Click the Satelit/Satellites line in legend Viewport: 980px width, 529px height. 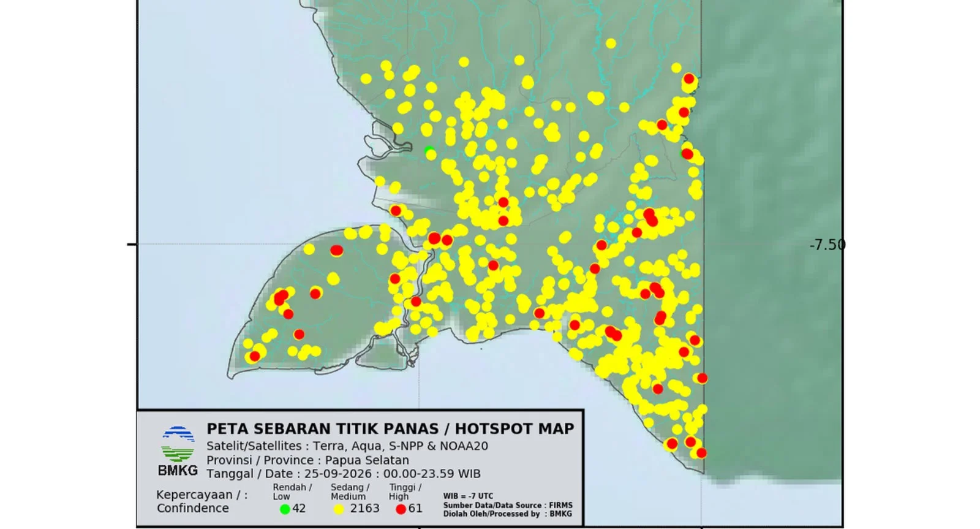[x=347, y=446]
